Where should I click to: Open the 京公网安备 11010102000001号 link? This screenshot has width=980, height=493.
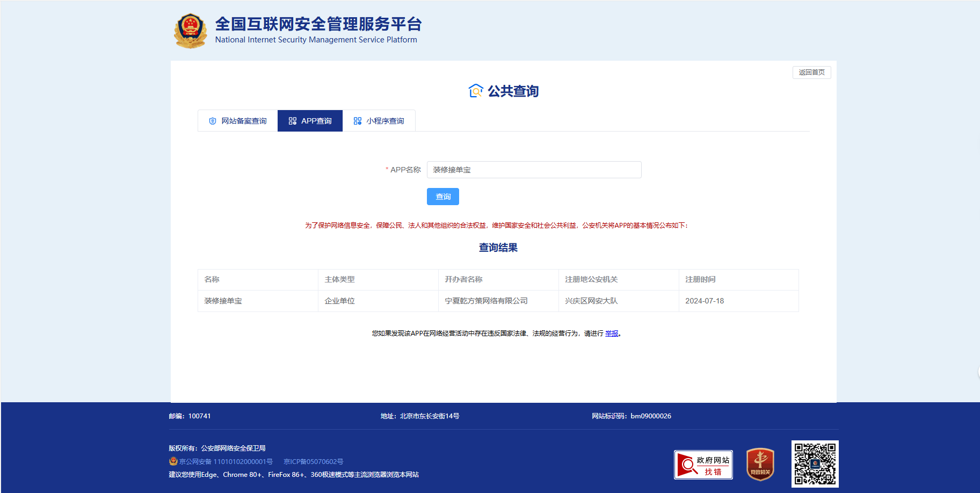tap(226, 462)
